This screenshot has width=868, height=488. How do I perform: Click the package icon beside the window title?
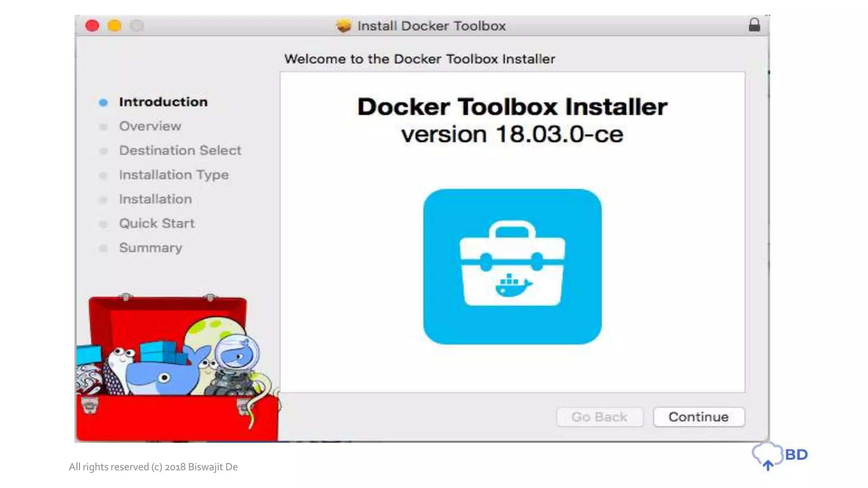point(344,25)
